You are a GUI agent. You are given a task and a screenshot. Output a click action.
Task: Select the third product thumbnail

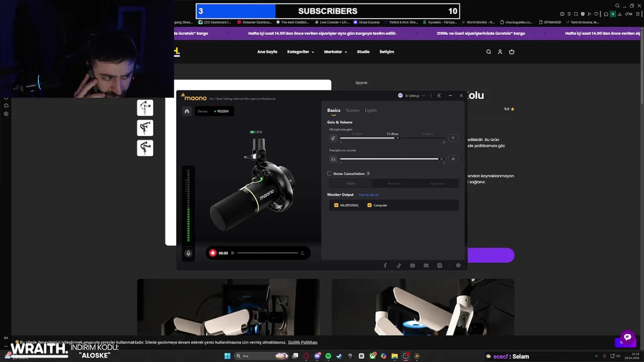(x=145, y=148)
